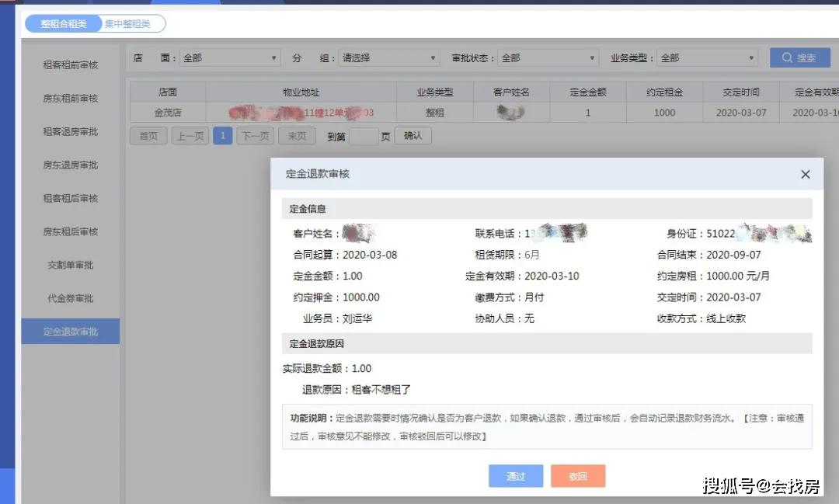Screen dimensions: 839x504
Task: Open the 分组 请选择 dropdown
Action: coord(388,57)
